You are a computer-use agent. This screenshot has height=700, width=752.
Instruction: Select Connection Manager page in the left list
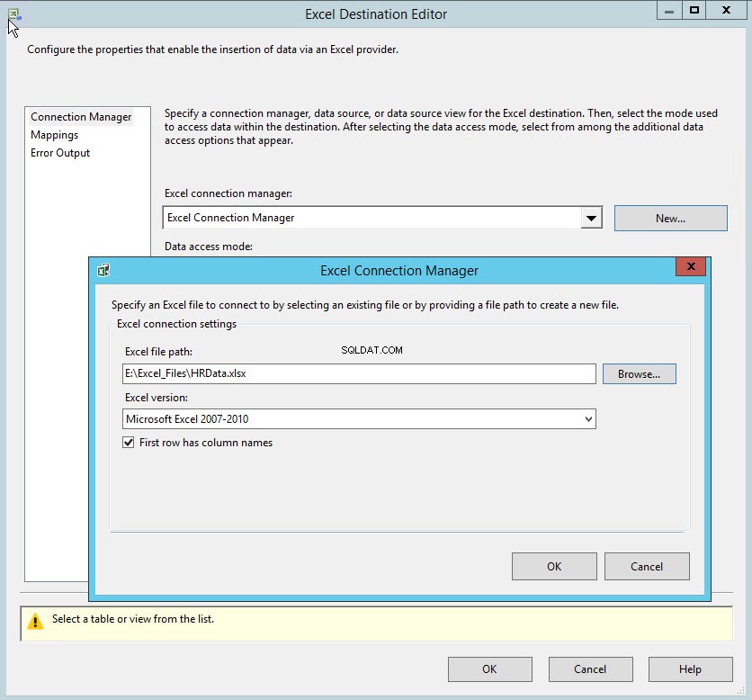tap(81, 117)
